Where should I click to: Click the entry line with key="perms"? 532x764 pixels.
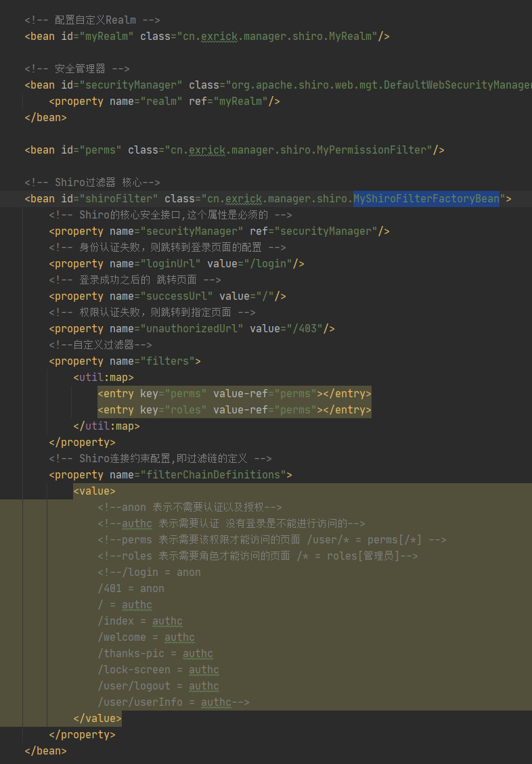point(234,394)
